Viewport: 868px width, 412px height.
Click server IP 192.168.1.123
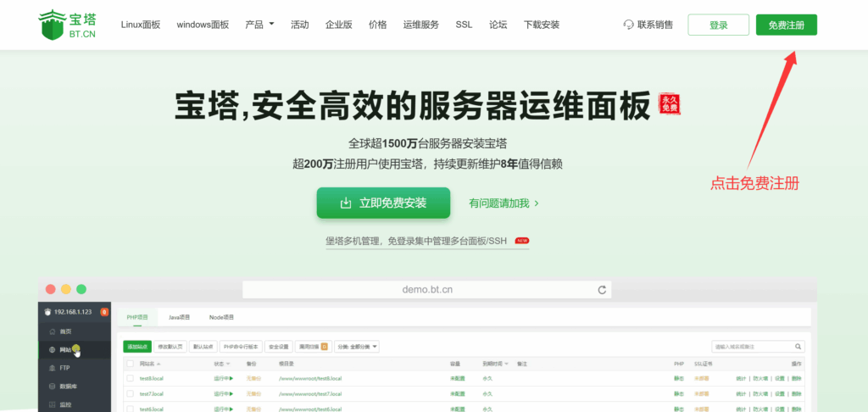pos(73,312)
